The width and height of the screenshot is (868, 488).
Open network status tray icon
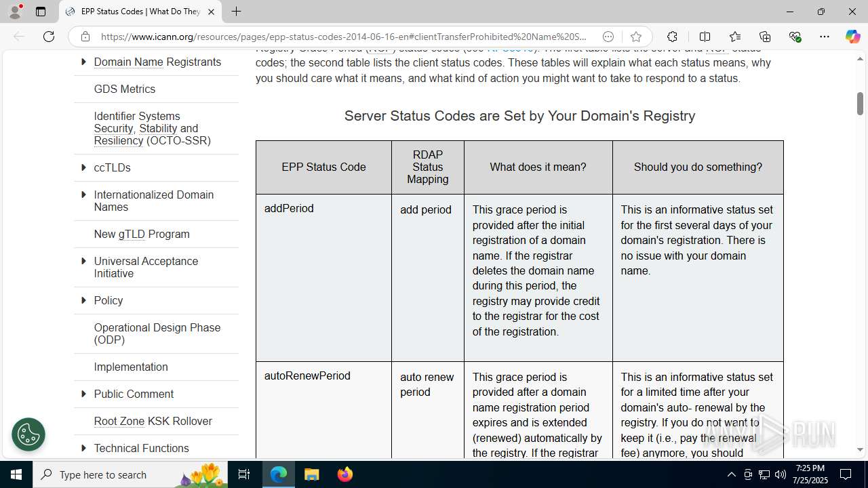tap(764, 474)
